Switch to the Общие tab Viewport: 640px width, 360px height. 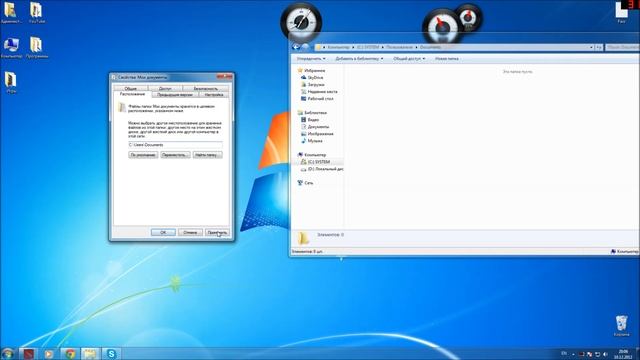[x=131, y=88]
